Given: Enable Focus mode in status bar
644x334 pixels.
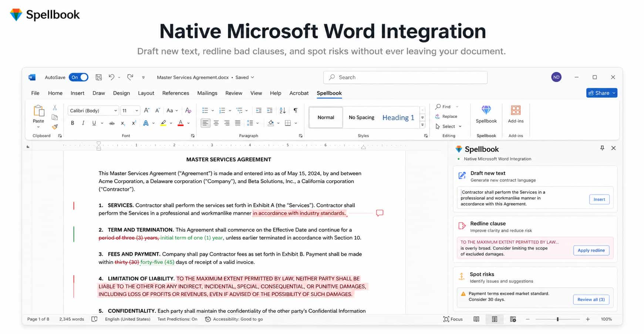Looking at the screenshot, I should (453, 319).
